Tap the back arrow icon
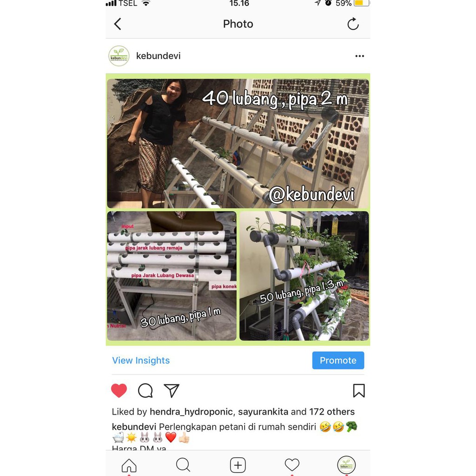Viewport: 476px width, 476px height. [118, 24]
